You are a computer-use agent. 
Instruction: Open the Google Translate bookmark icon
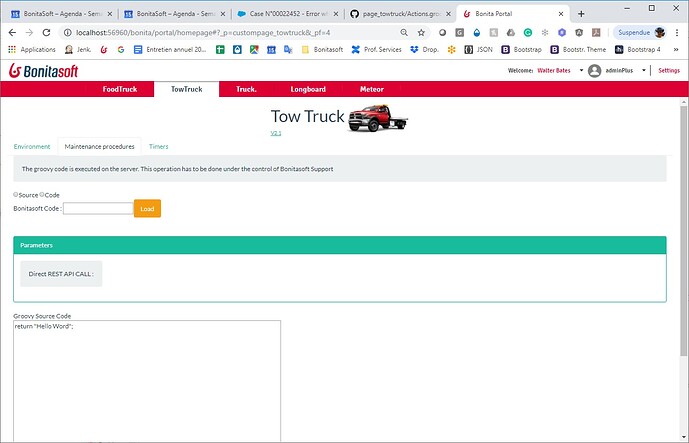288,50
